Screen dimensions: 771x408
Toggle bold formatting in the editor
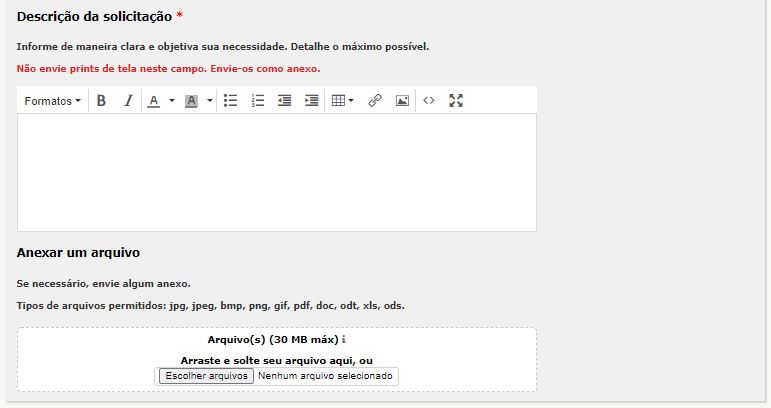pos(101,101)
